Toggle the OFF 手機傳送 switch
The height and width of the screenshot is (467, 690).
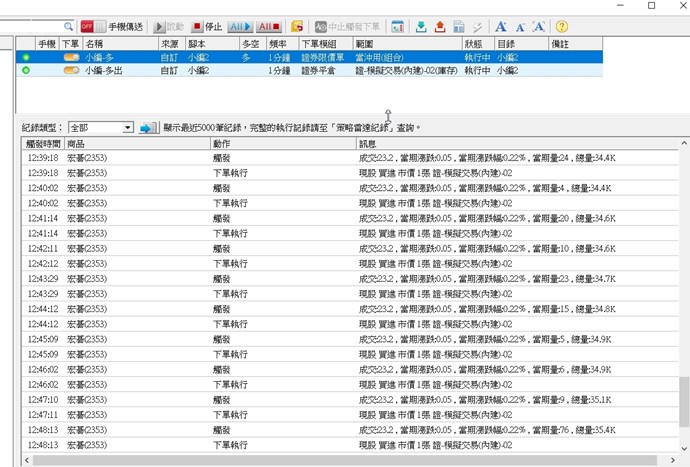pyautogui.click(x=87, y=27)
